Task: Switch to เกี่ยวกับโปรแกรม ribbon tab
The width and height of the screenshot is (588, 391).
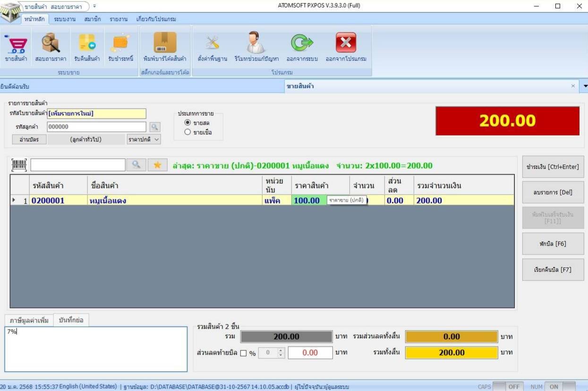Action: pyautogui.click(x=156, y=19)
